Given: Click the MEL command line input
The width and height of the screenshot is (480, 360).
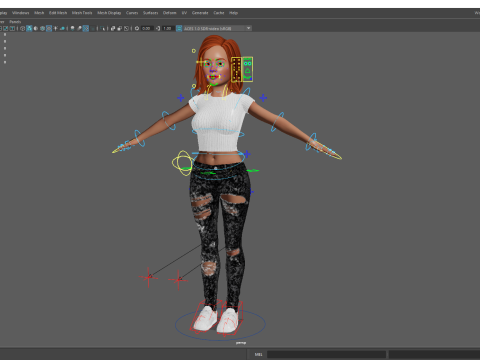Looking at the screenshot, I should (326, 354).
